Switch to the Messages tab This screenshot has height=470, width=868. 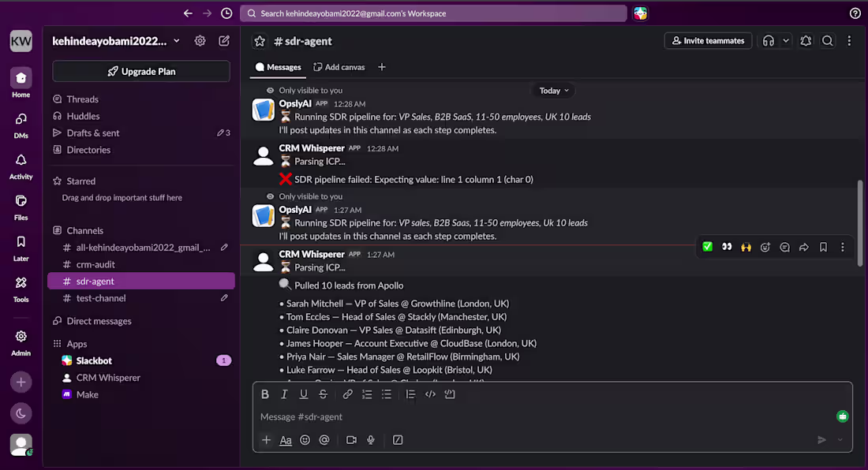[278, 67]
